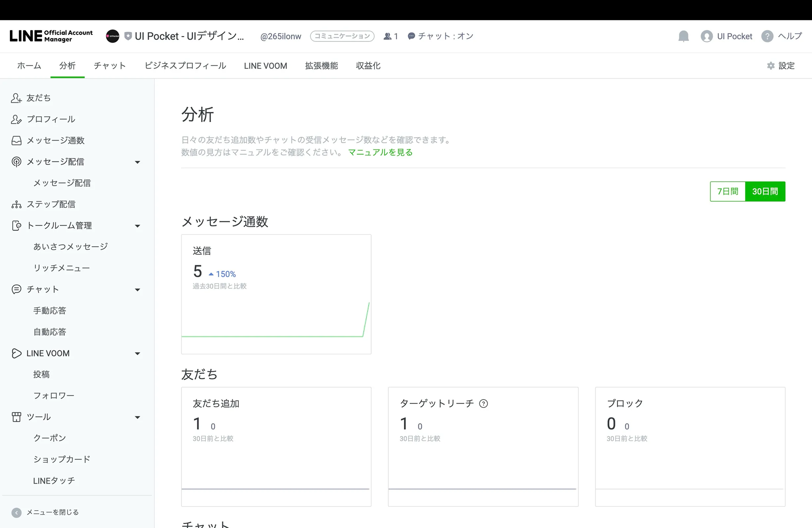Open the 拡張機能 tab
812x528 pixels.
click(x=321, y=66)
